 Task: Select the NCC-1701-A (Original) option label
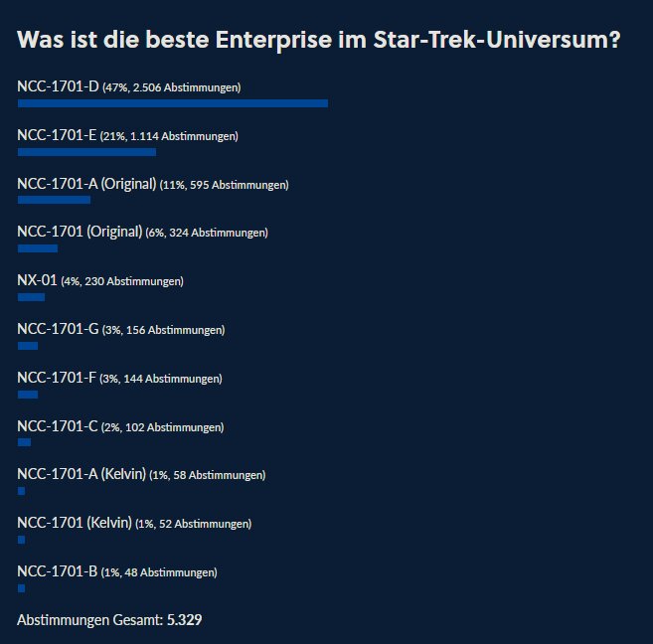pos(87,184)
